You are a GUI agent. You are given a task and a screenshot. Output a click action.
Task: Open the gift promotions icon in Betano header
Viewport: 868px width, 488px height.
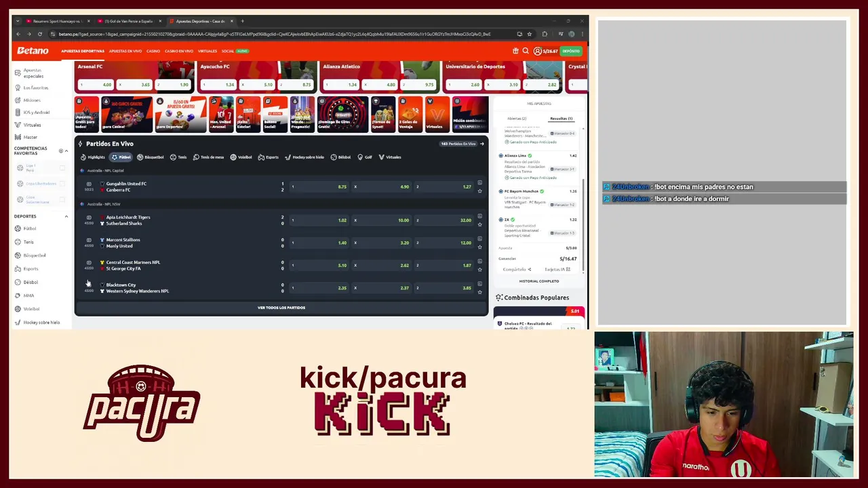point(515,51)
